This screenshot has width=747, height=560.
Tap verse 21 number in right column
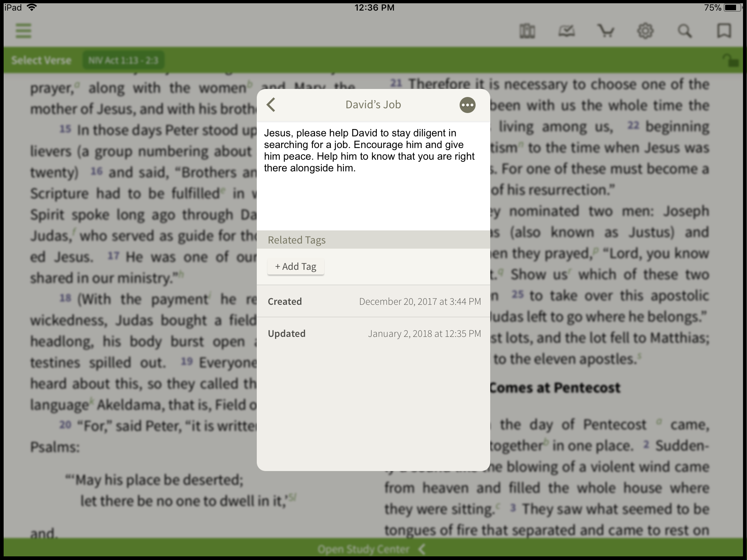coord(396,83)
